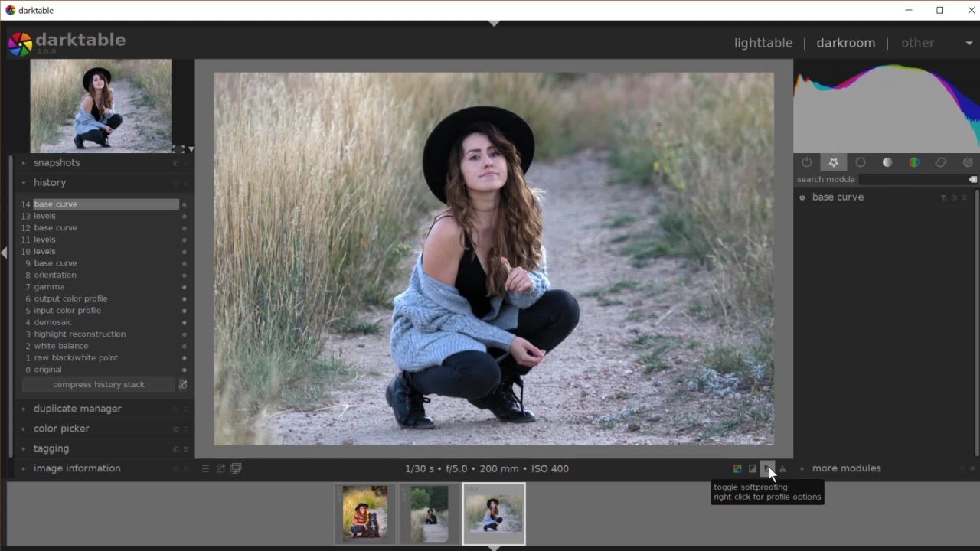Expand the color picker panel
The image size is (980, 551).
[x=61, y=429]
